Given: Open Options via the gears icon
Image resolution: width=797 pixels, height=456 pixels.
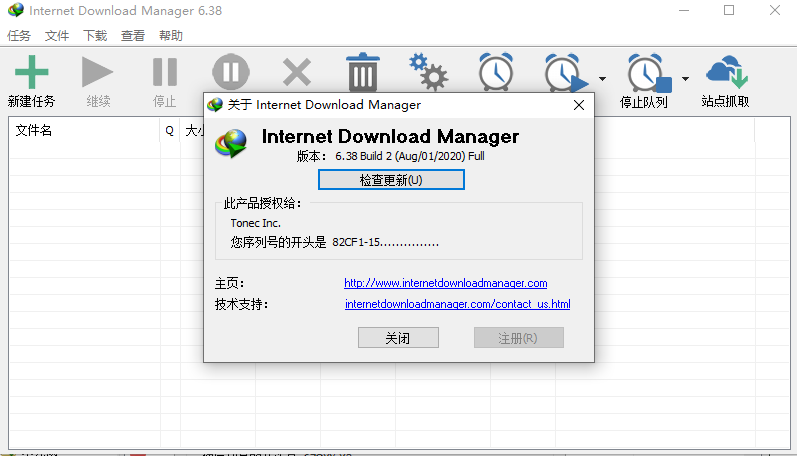Looking at the screenshot, I should [x=428, y=72].
